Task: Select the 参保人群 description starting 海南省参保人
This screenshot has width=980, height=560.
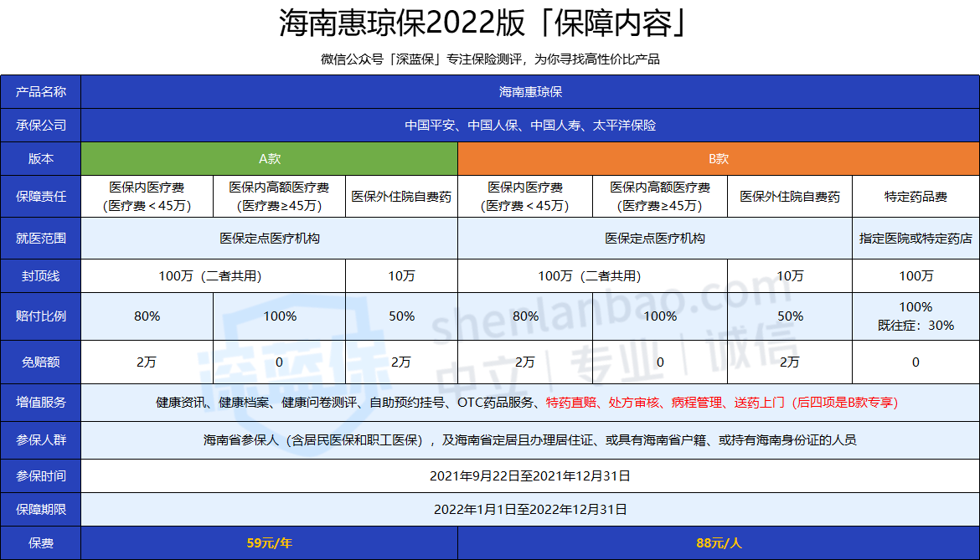Action: (x=530, y=440)
